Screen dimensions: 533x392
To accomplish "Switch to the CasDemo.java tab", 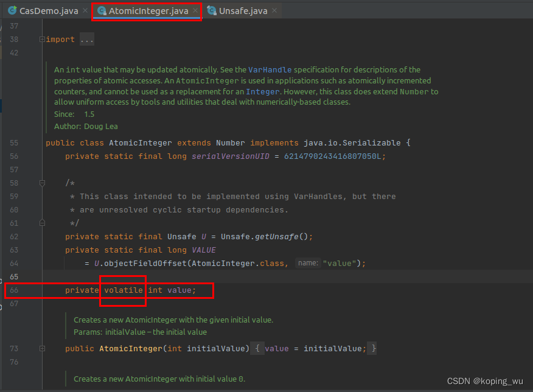I will click(49, 11).
